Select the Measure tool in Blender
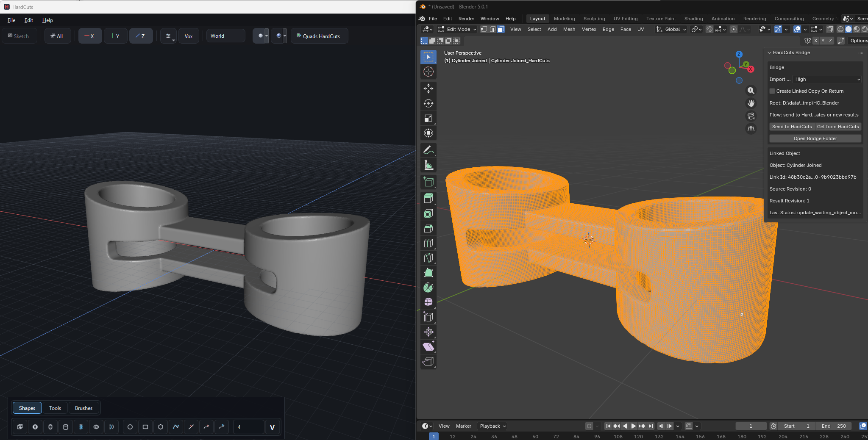 click(428, 165)
